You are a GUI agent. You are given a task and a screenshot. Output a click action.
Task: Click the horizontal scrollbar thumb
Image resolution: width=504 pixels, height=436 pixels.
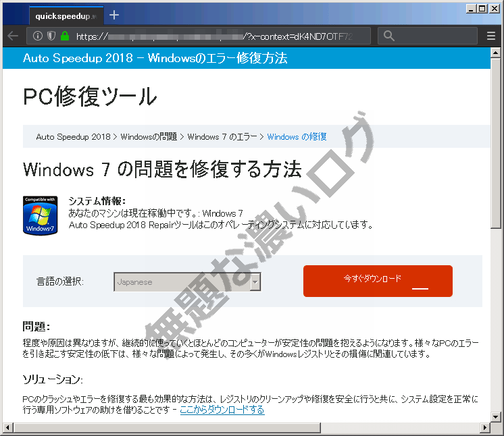pos(167,427)
